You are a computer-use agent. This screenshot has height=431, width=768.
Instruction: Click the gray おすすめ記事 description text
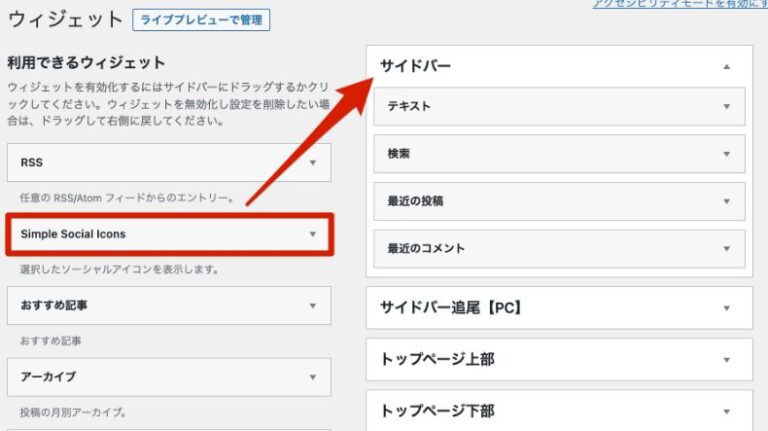click(50, 341)
